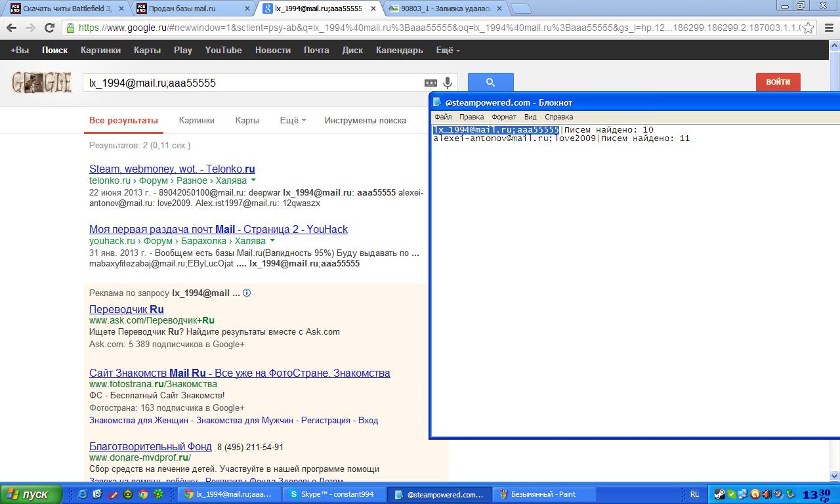This screenshot has width=840, height=504.
Task: Follow the 'Знакомства для Женщин' sublink
Action: pos(139,420)
